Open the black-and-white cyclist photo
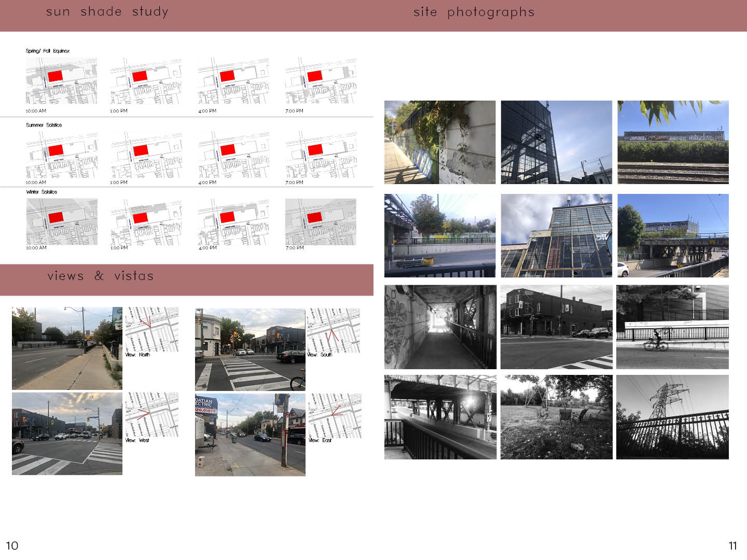This screenshot has width=747, height=560. pos(672,327)
